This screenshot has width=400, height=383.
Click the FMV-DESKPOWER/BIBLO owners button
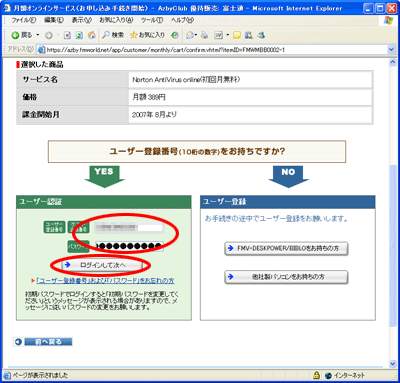click(x=286, y=248)
